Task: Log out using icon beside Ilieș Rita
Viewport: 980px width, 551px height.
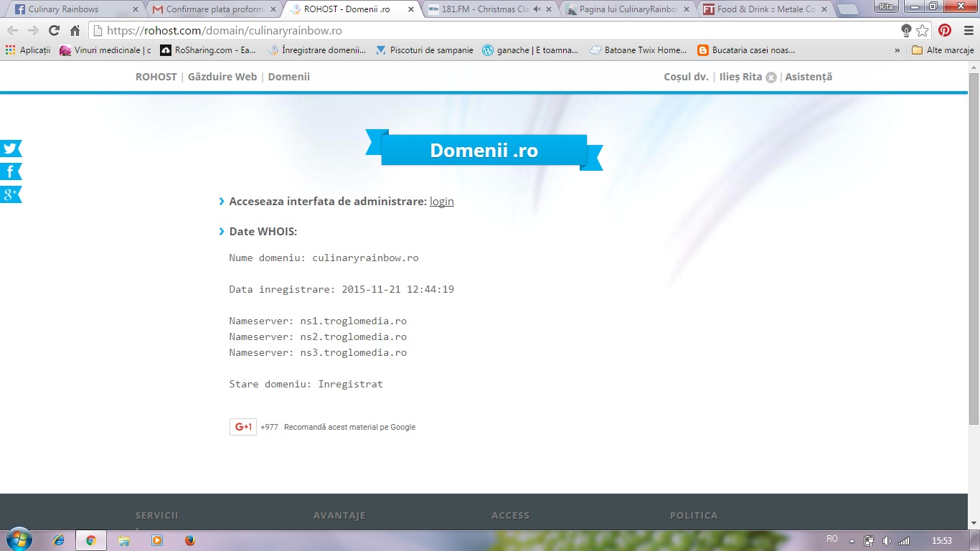Action: coord(771,77)
